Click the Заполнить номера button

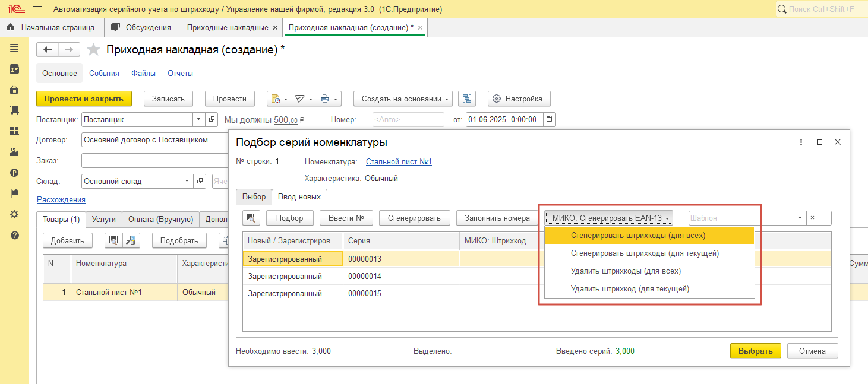(x=497, y=218)
